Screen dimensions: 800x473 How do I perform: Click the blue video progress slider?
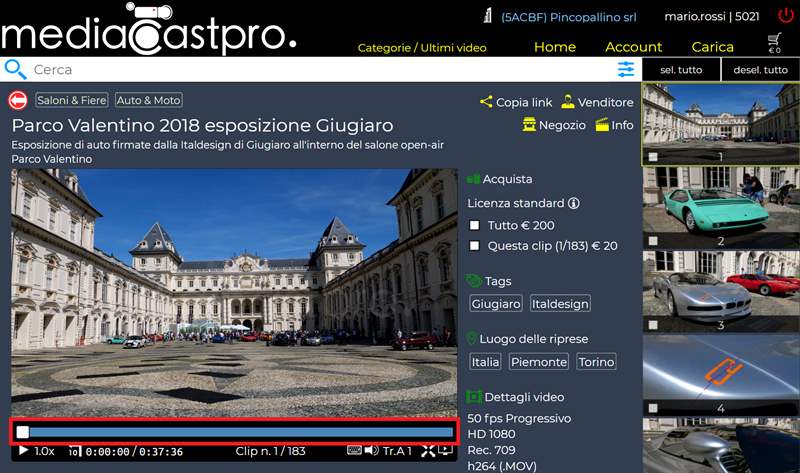pos(235,432)
